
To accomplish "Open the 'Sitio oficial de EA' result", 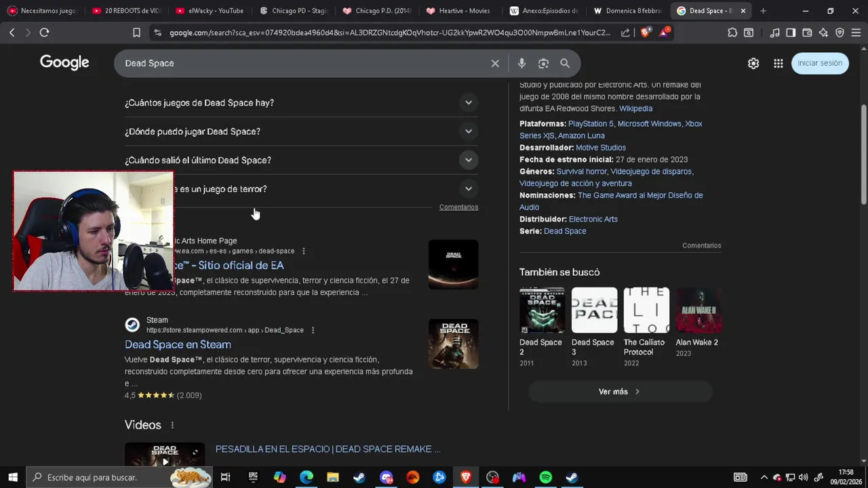I will pos(229,266).
